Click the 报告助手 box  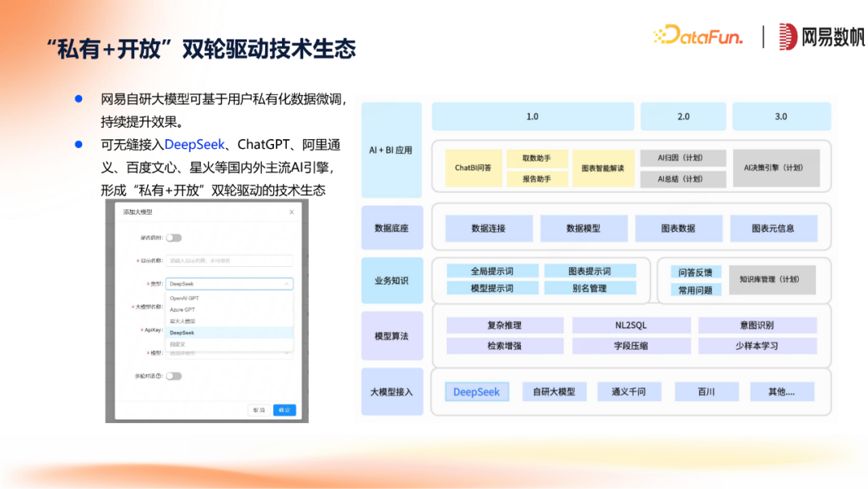pyautogui.click(x=537, y=179)
